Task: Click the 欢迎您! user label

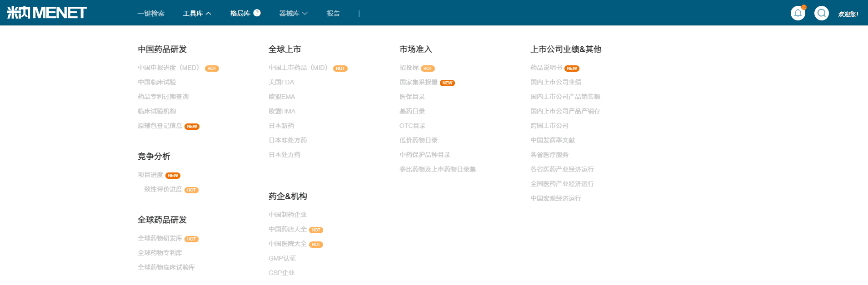Action: tap(848, 14)
